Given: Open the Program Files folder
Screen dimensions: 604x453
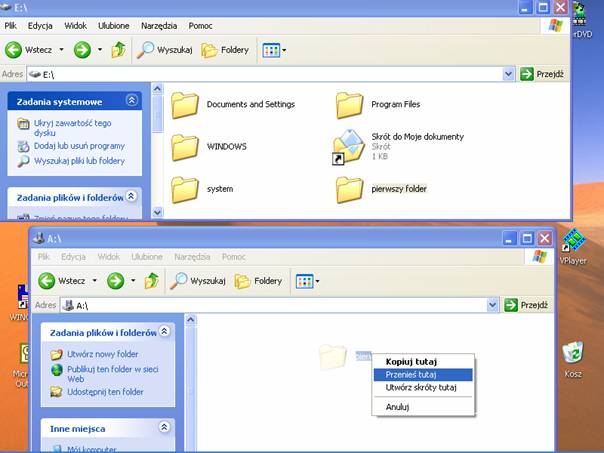Looking at the screenshot, I should [349, 104].
